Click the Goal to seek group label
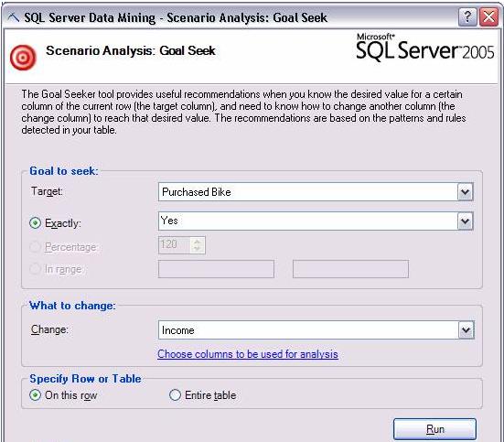 [x=64, y=171]
